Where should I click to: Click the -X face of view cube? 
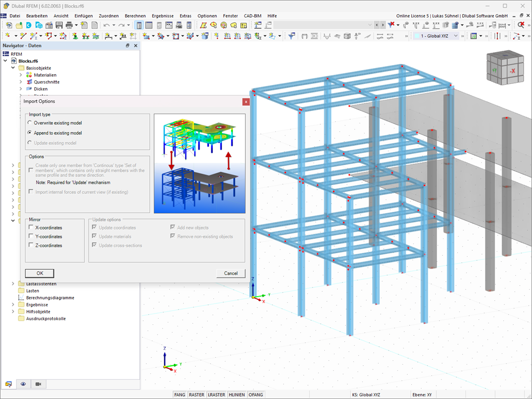[513, 71]
